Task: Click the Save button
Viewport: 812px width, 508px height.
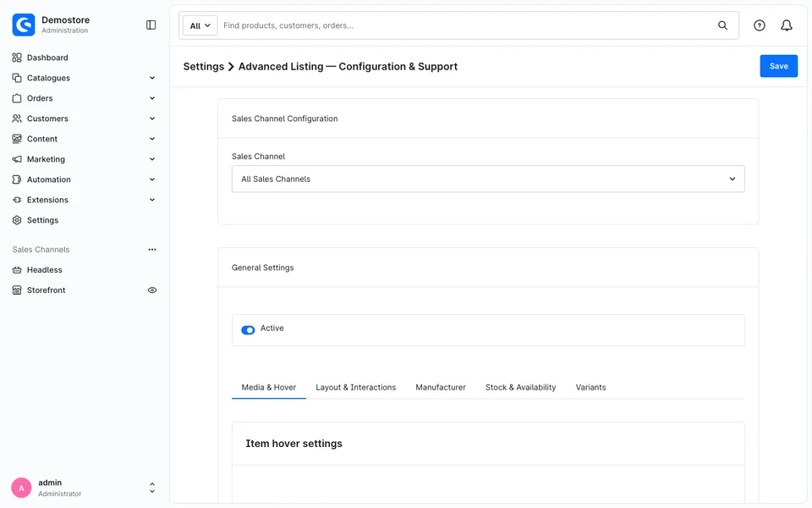Action: point(778,66)
